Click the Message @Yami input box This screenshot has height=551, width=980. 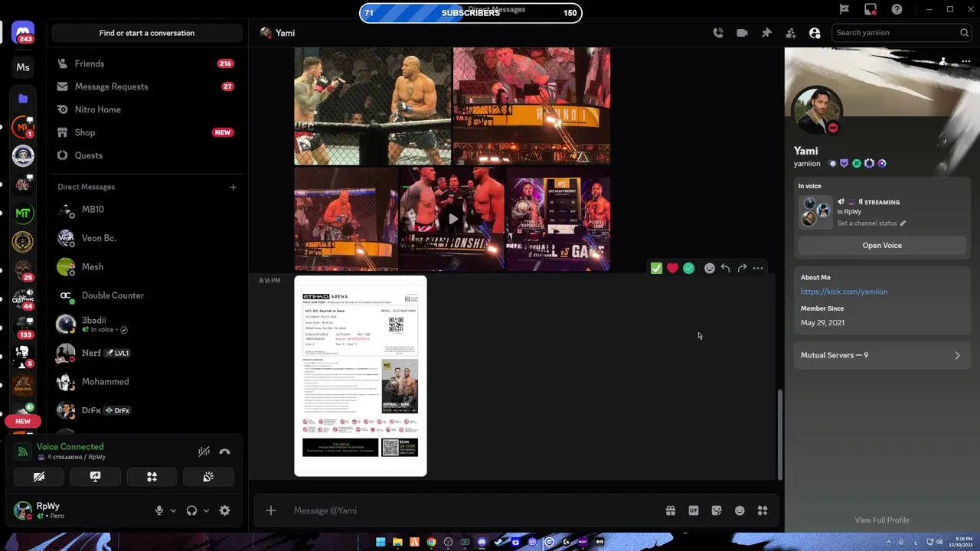click(475, 510)
